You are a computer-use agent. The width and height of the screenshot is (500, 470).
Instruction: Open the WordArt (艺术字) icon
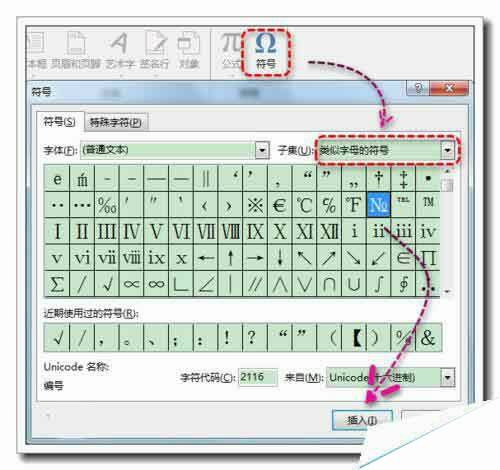coord(120,51)
